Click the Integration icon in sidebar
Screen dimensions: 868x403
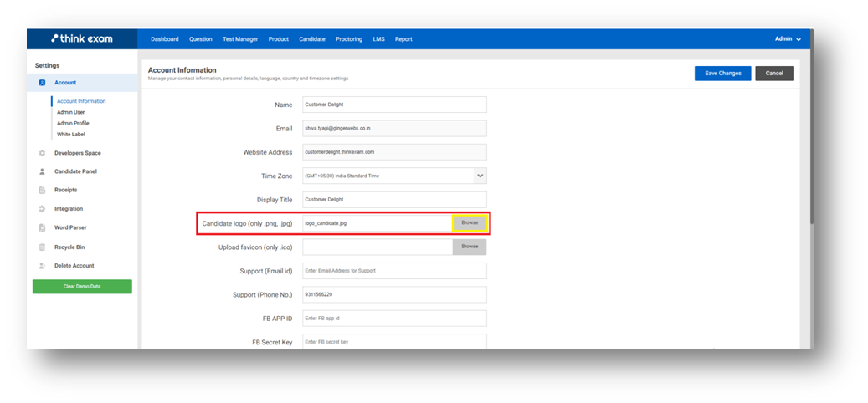click(42, 209)
